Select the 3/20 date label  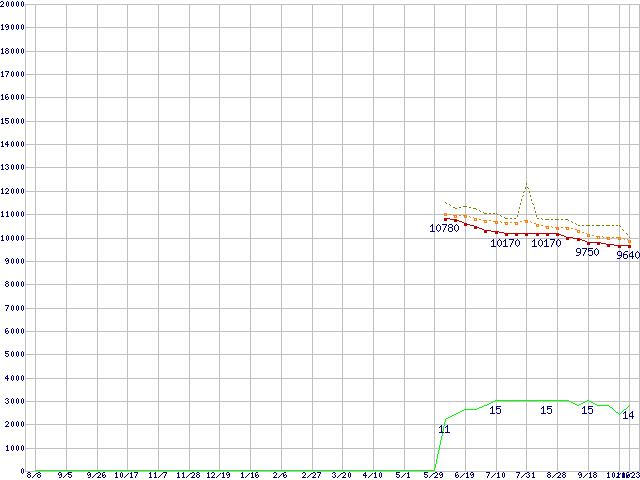342,475
